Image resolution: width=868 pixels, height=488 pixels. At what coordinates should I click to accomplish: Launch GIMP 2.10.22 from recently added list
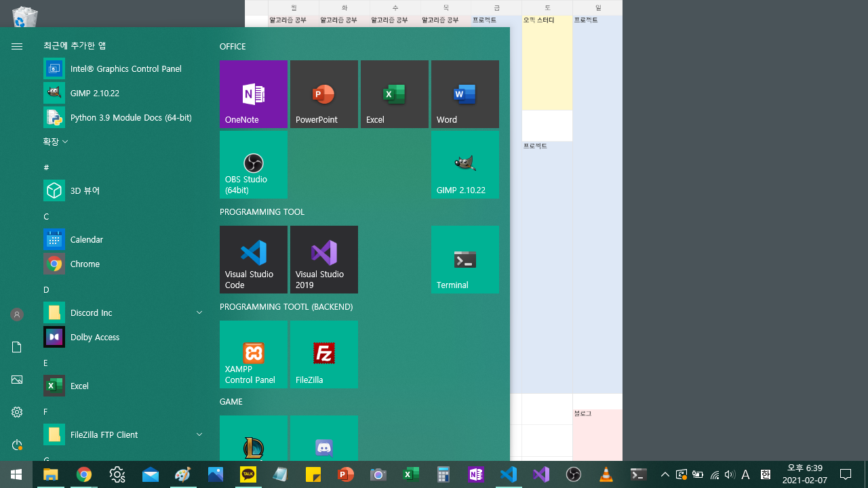click(x=123, y=93)
